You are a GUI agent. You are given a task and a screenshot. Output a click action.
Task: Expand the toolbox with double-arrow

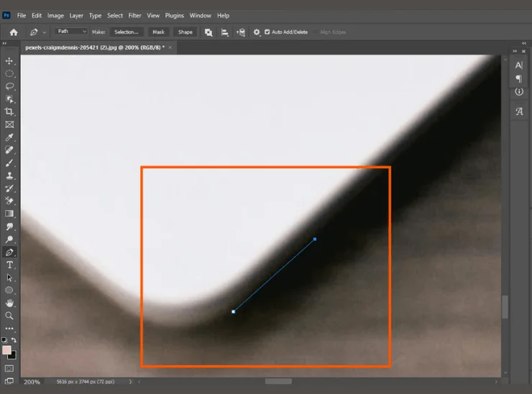4,43
